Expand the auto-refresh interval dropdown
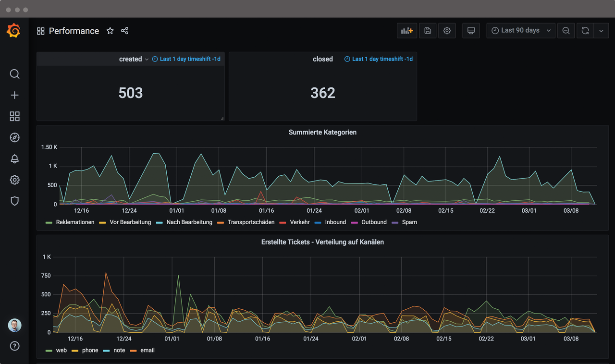Image resolution: width=615 pixels, height=364 pixels. click(601, 30)
